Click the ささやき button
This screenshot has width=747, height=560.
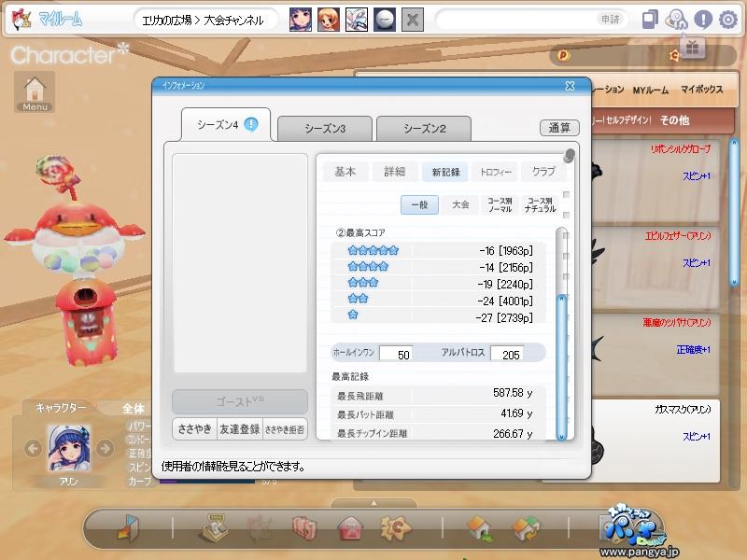[195, 429]
